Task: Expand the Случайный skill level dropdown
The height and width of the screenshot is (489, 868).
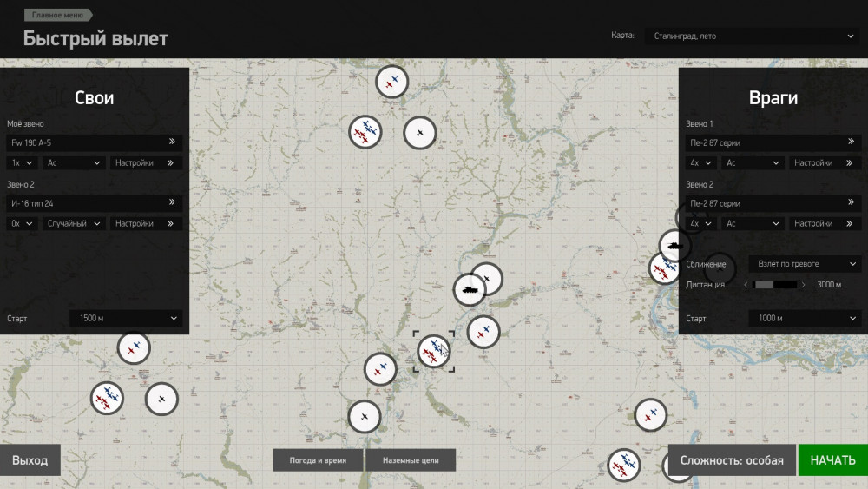Action: [74, 224]
